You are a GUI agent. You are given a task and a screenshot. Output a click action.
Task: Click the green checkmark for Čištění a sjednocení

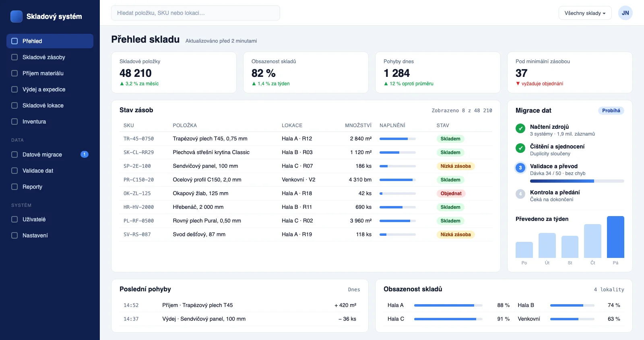520,148
